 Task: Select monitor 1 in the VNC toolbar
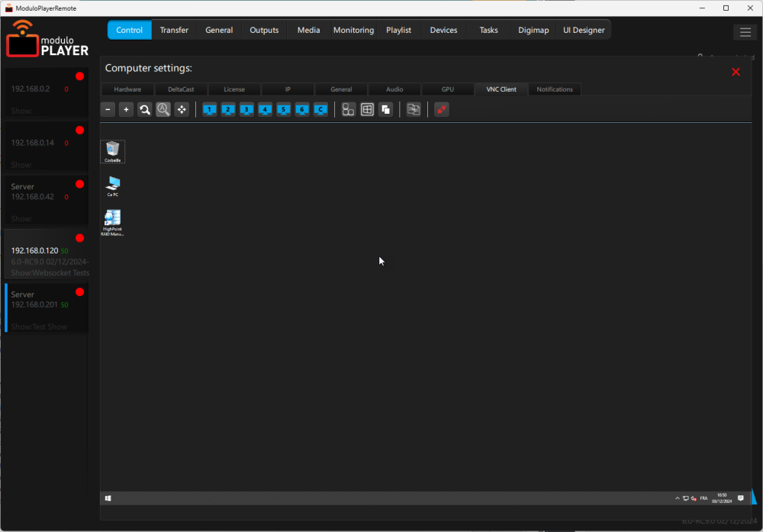(x=209, y=109)
